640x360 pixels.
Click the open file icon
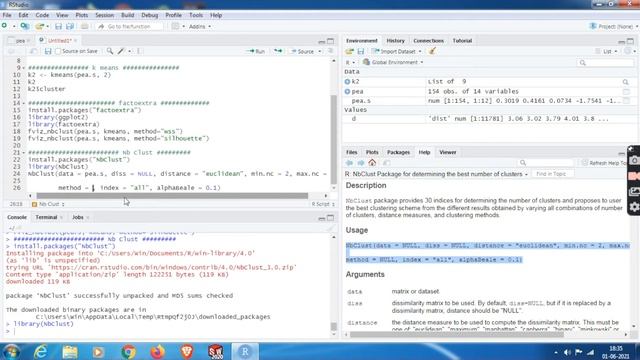pyautogui.click(x=39, y=26)
